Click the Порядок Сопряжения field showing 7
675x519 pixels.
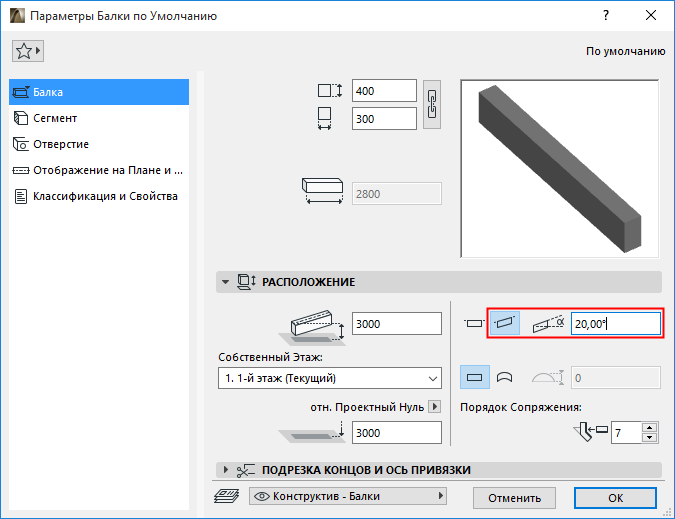[626, 432]
